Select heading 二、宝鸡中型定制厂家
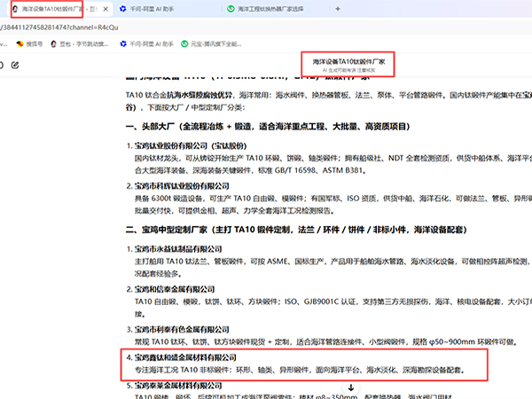The height and width of the screenshot is (399, 532). (296, 230)
